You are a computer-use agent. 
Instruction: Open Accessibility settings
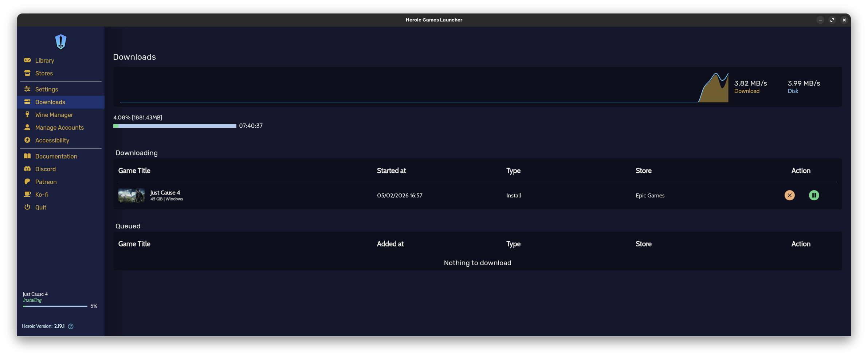click(61, 140)
